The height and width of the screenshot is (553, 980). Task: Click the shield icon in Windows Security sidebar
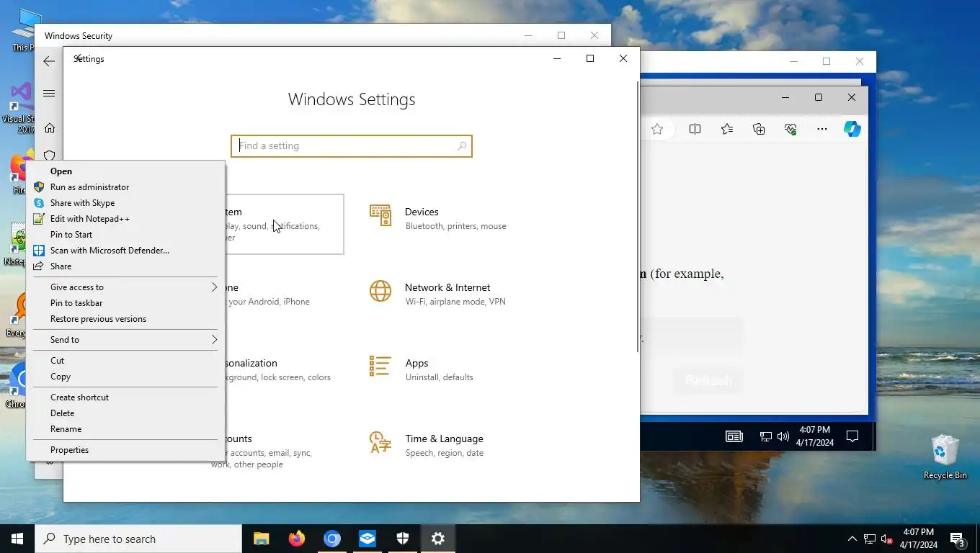pos(49,156)
